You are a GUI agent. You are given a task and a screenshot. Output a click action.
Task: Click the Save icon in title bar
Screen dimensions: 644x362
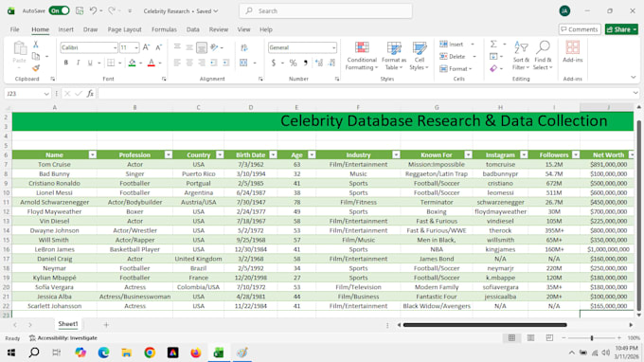[80, 10]
